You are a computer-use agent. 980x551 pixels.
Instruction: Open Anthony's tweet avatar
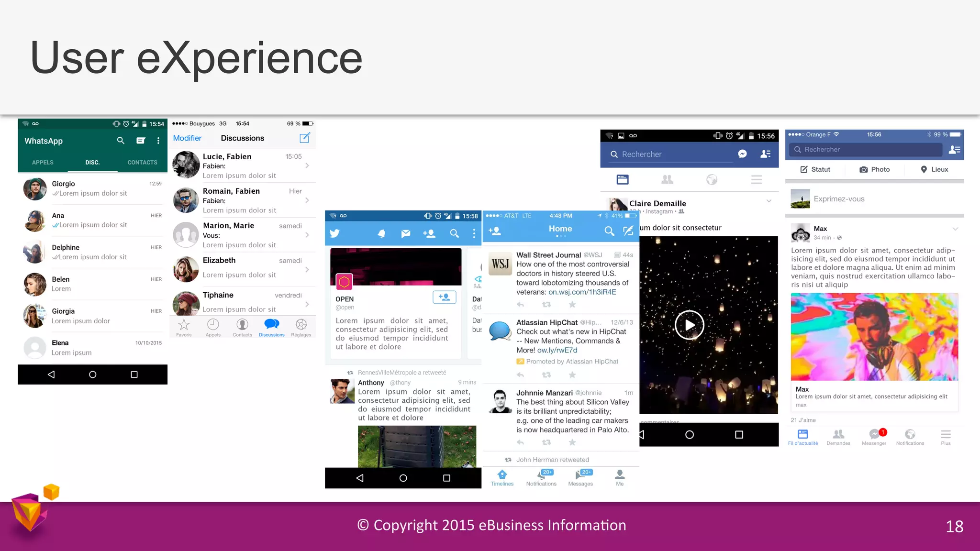342,391
